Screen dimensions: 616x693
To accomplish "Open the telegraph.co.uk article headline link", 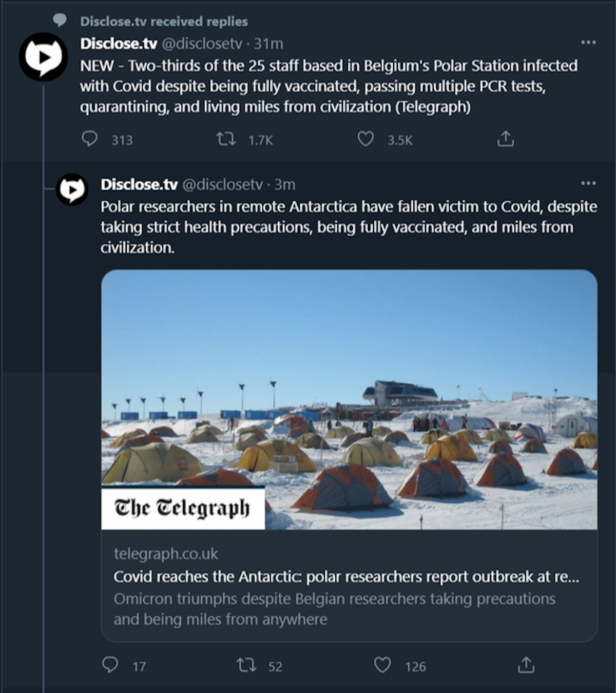I will click(x=346, y=577).
